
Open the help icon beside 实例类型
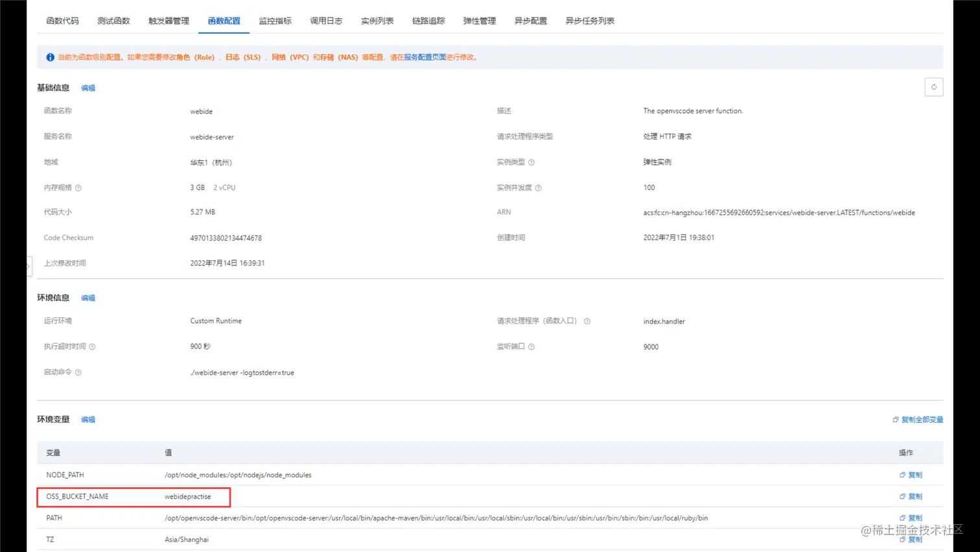tap(532, 162)
